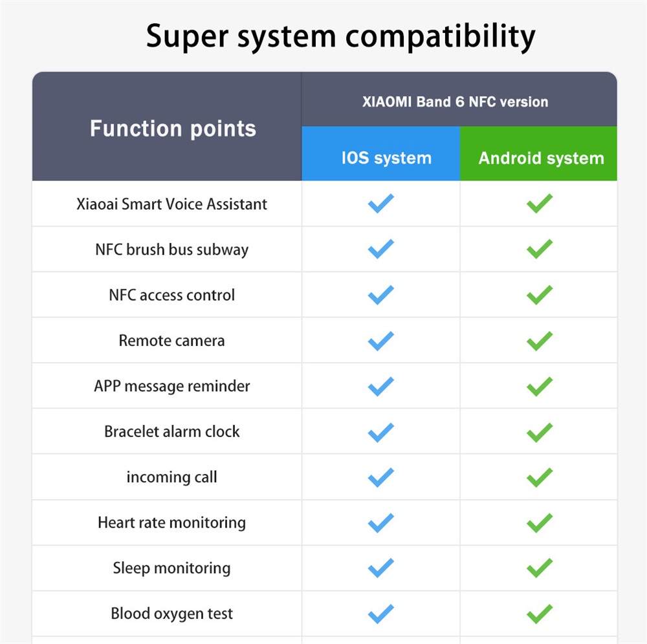The image size is (647, 644).
Task: Click the blue iOS checkmark for incoming call
Action: tap(380, 477)
